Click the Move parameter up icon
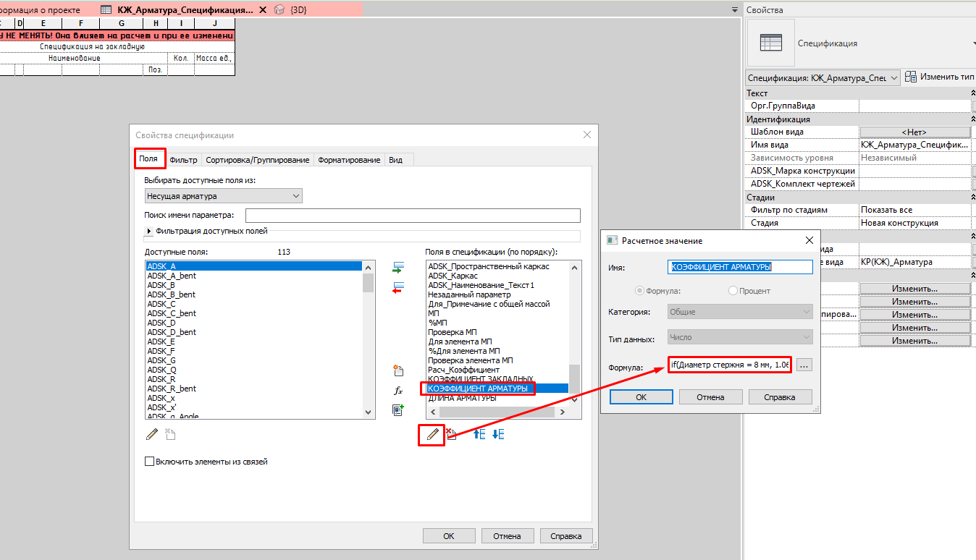Image resolution: width=976 pixels, height=560 pixels. click(x=479, y=434)
